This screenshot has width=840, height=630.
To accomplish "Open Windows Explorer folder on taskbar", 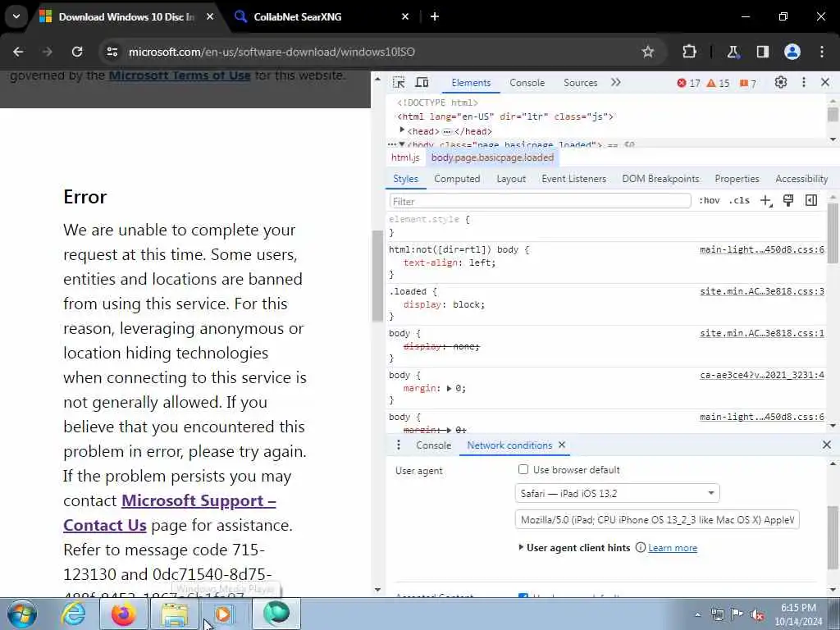I will coord(175,614).
